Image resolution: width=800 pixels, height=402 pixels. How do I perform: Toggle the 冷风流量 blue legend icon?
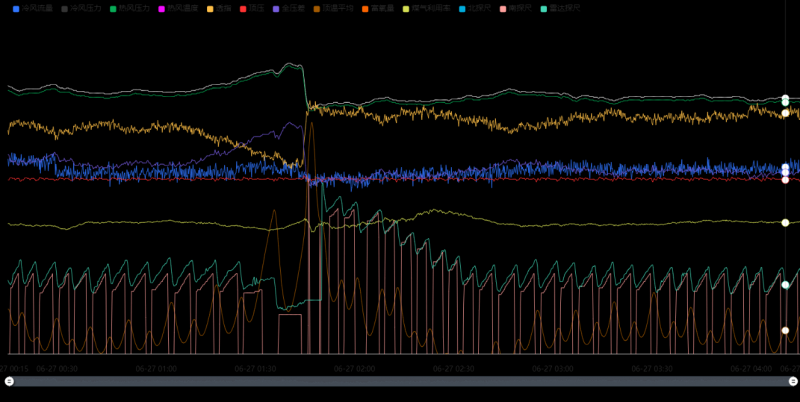[x=15, y=8]
